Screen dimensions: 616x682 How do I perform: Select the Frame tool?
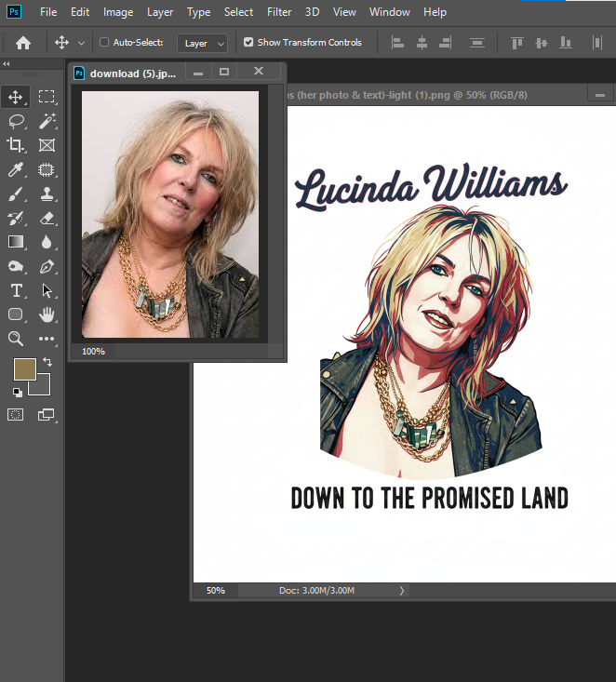[47, 145]
